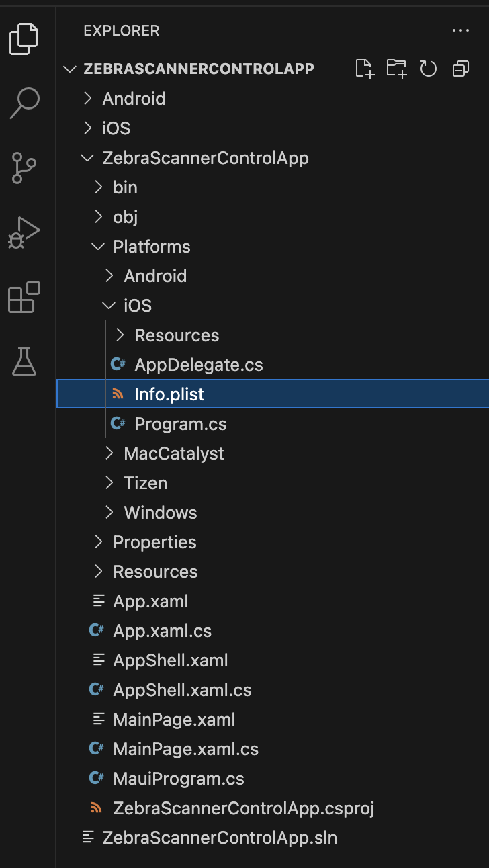Open the Source Control view
Viewport: 489px width, 868px height.
(24, 167)
